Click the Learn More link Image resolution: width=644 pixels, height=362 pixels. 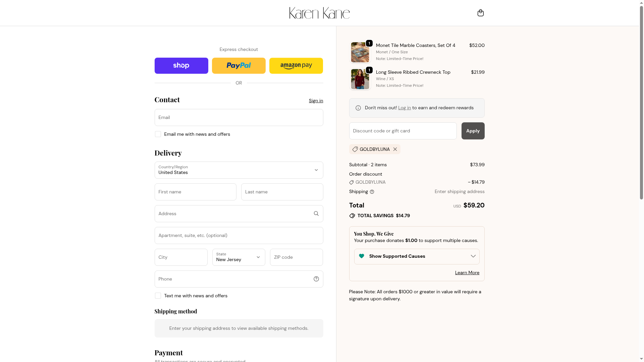click(x=467, y=273)
